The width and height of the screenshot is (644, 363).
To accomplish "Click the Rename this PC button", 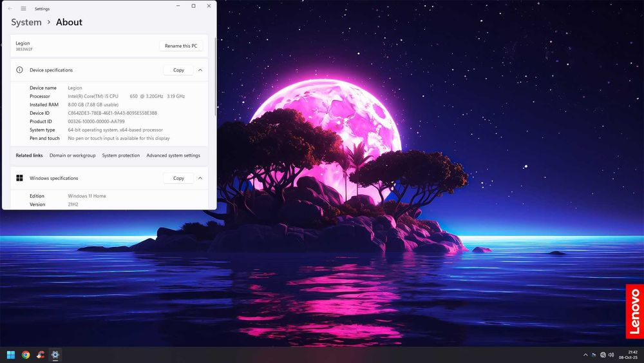I will (x=181, y=46).
